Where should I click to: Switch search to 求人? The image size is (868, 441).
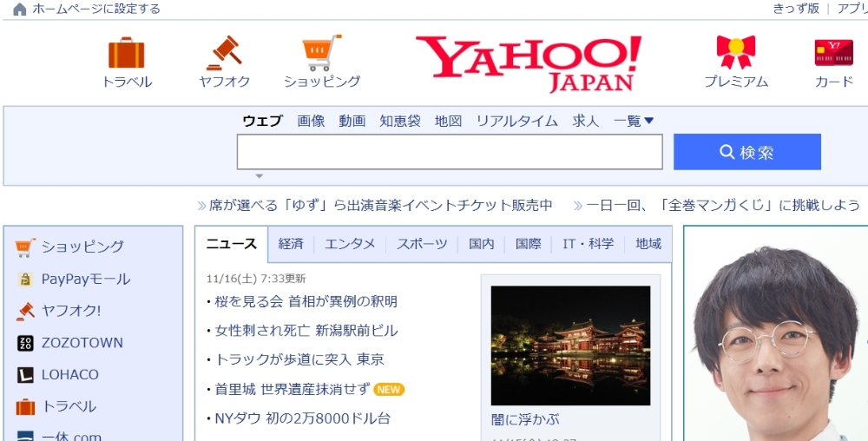[x=586, y=121]
